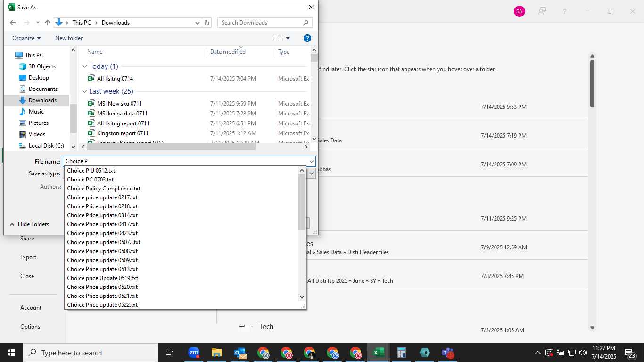Select Music in the navigation pane
Image resolution: width=644 pixels, height=362 pixels.
coord(36,112)
